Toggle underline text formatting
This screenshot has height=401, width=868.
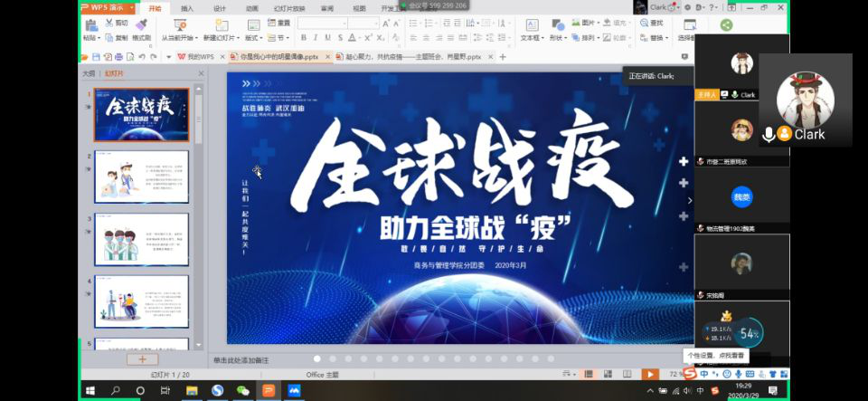coord(328,38)
